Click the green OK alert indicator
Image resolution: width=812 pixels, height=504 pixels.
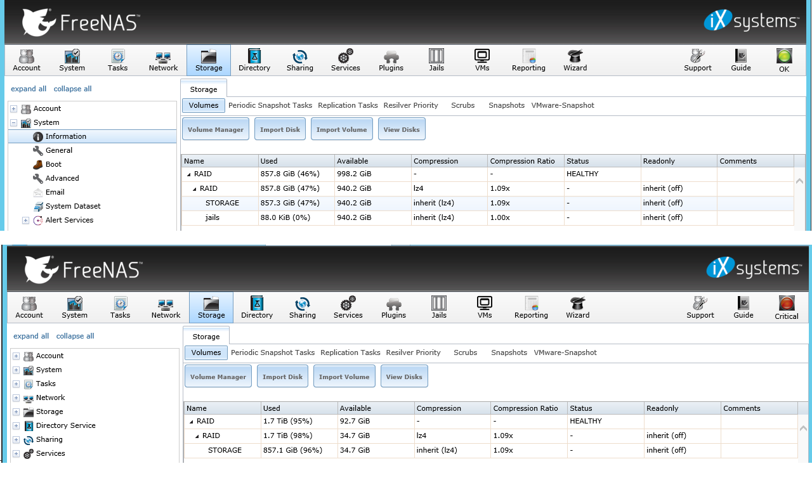click(784, 60)
